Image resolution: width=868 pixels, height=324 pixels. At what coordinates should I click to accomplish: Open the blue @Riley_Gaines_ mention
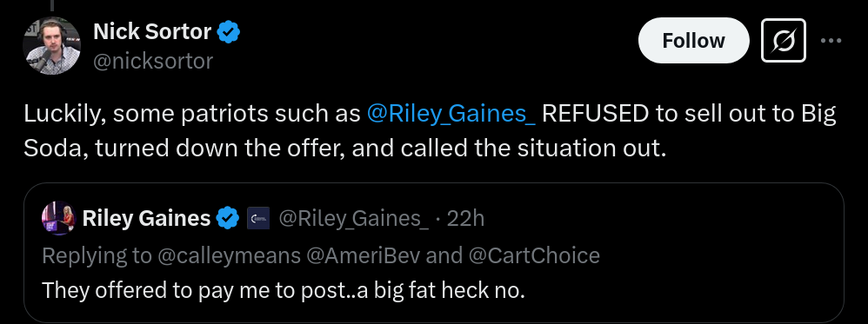(x=451, y=114)
